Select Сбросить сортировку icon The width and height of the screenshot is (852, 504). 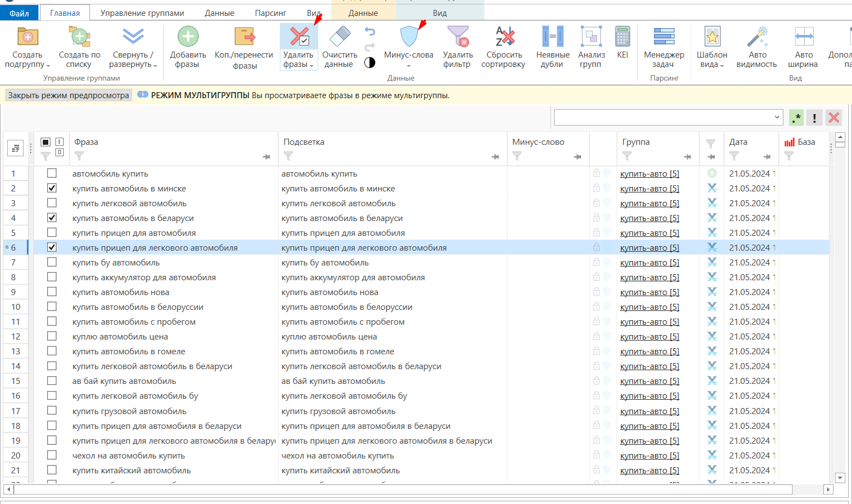coord(505,37)
